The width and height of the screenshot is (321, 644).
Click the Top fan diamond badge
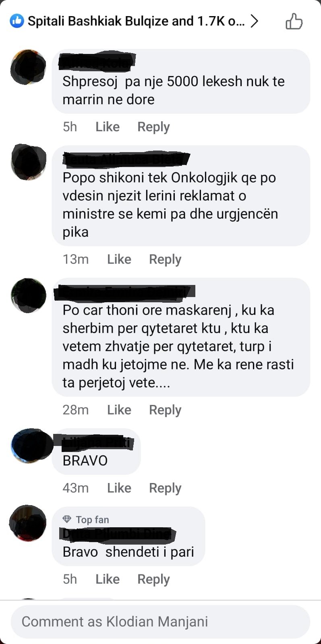click(67, 519)
